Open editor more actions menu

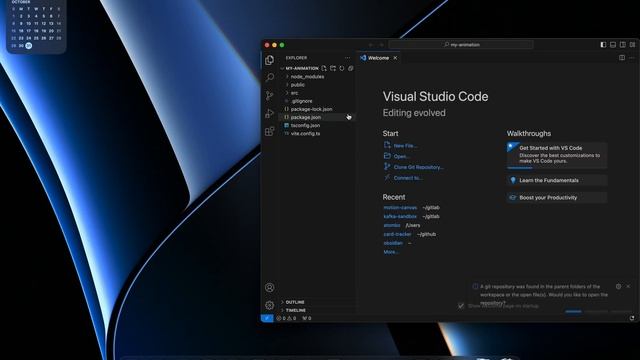[x=631, y=58]
